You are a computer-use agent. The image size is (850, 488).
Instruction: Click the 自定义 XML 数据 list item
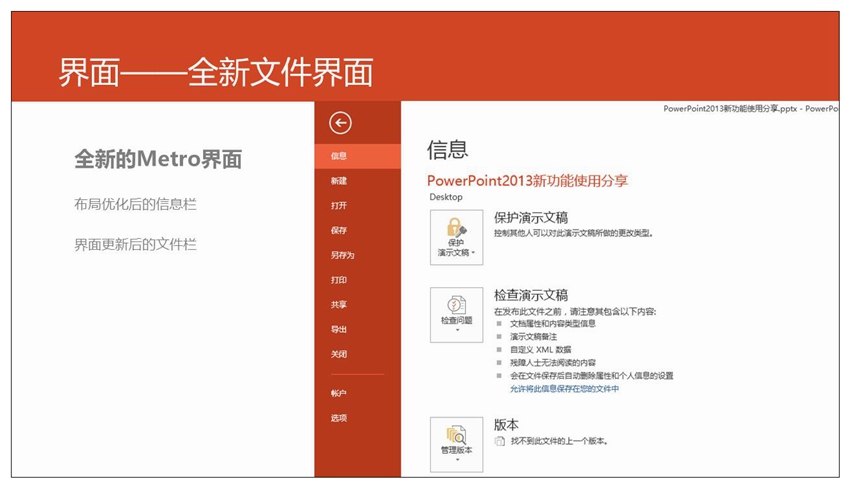coord(540,350)
